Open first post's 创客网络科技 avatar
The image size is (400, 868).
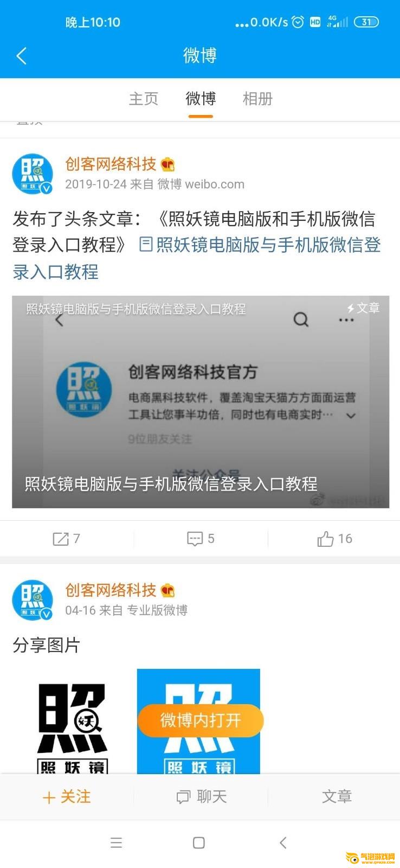click(x=33, y=174)
